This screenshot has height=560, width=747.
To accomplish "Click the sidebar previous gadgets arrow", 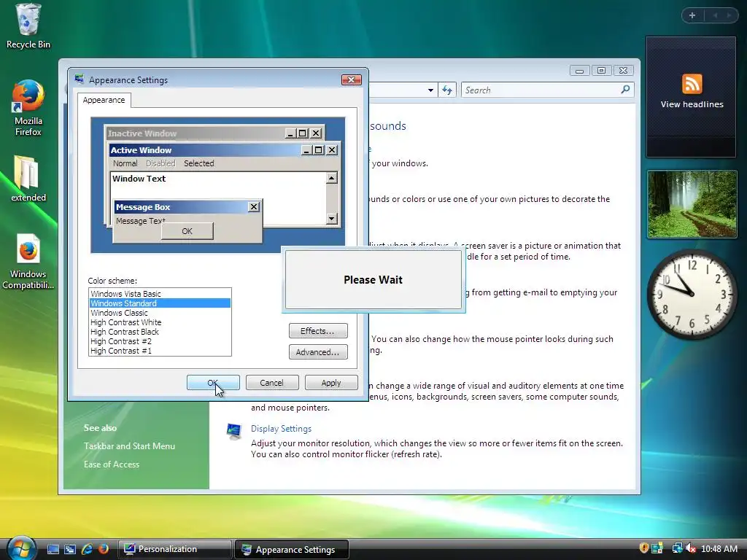I will click(715, 15).
